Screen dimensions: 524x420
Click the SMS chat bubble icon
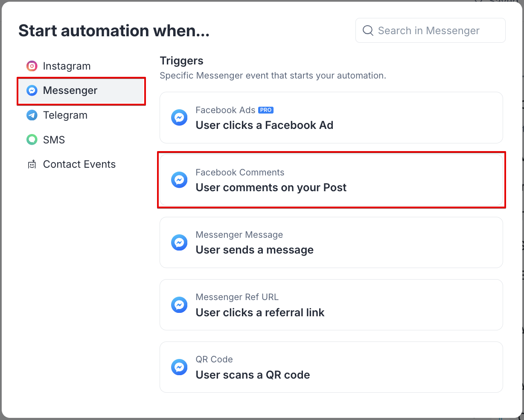pyautogui.click(x=32, y=140)
